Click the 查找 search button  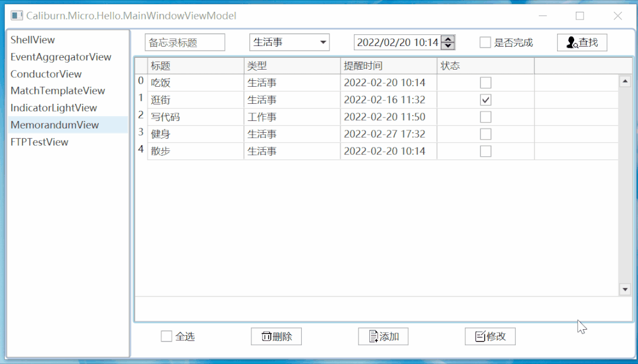tap(582, 42)
